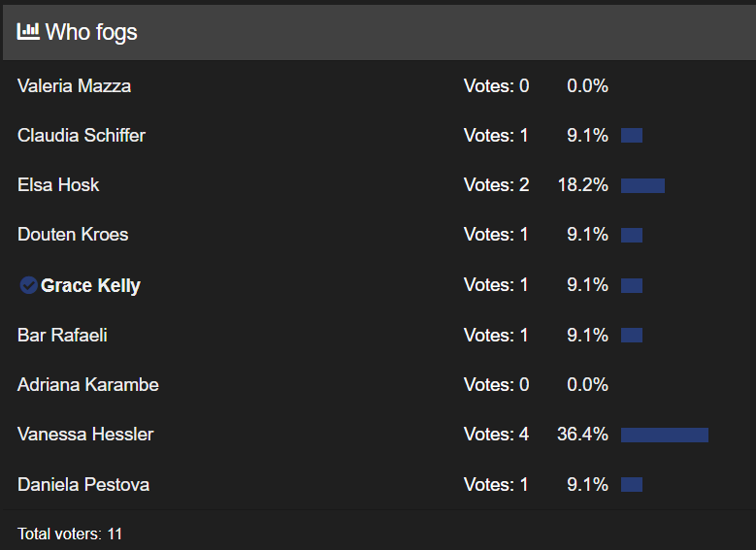Click the Daniela Pestova 9.1% result bar
This screenshot has width=756, height=550.
point(632,484)
